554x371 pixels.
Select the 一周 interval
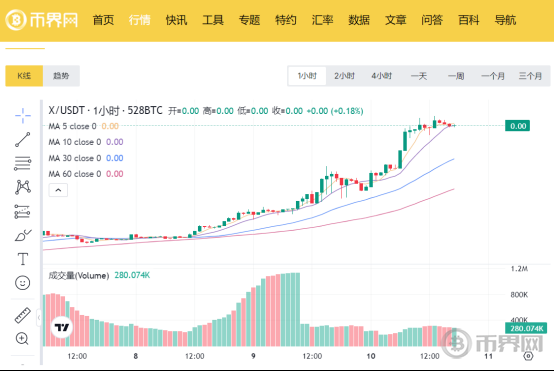click(x=456, y=76)
